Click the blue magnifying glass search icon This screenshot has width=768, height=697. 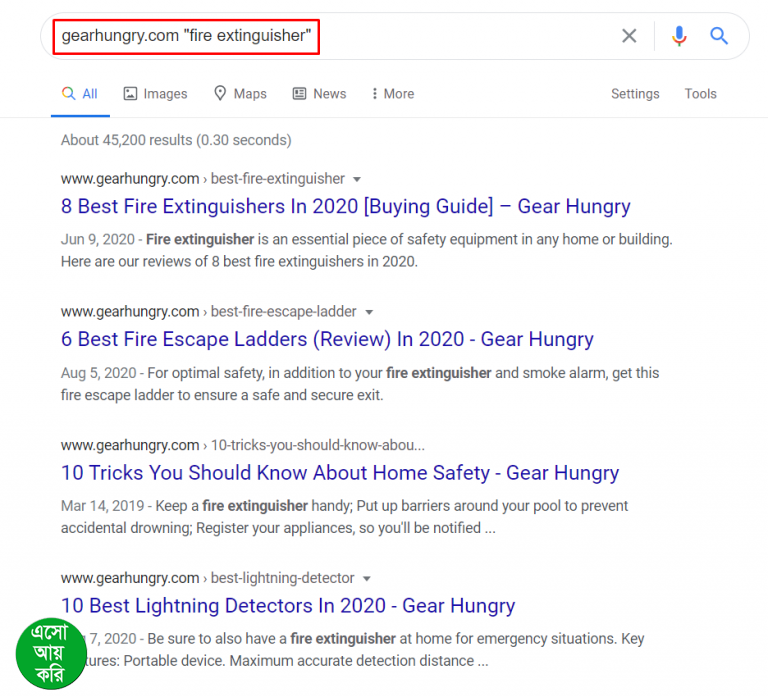pos(719,36)
